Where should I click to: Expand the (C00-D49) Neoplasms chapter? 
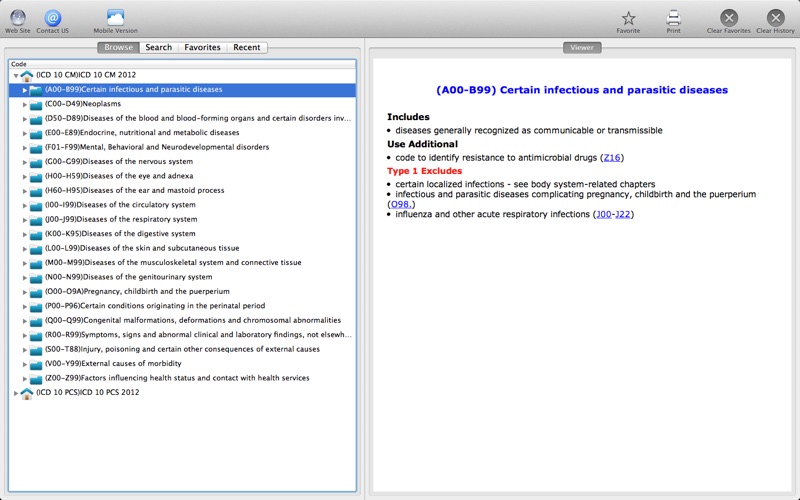pyautogui.click(x=24, y=104)
